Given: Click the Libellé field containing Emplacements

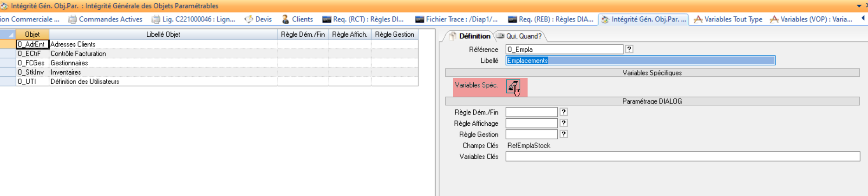Looking at the screenshot, I should [640, 61].
